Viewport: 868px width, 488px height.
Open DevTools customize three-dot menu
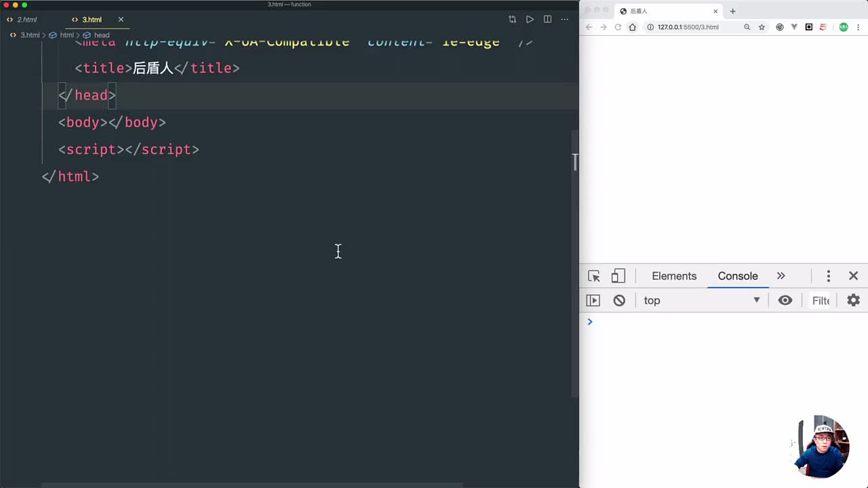point(828,276)
